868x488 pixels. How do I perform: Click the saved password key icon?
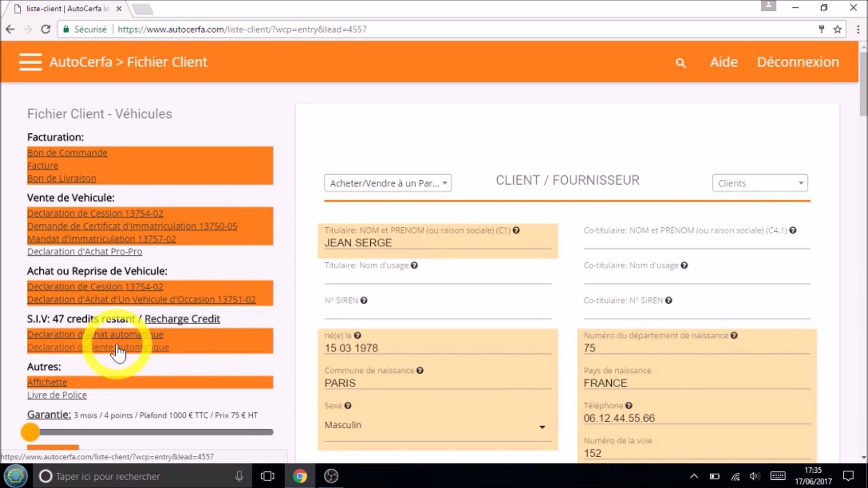821,29
